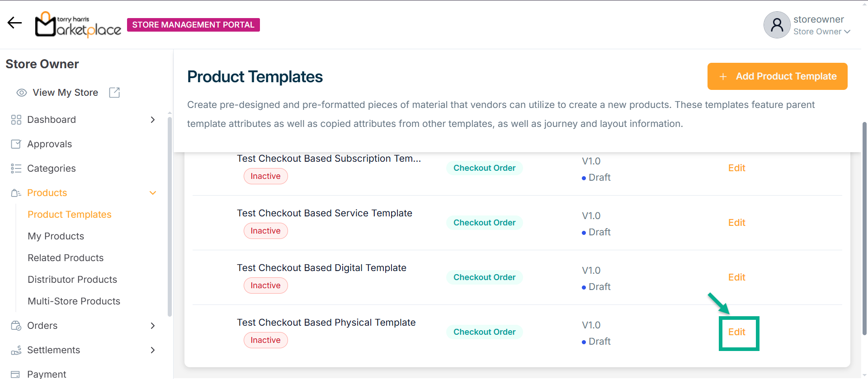Expand the Orders submenu arrow
This screenshot has height=379, width=868.
point(153,326)
